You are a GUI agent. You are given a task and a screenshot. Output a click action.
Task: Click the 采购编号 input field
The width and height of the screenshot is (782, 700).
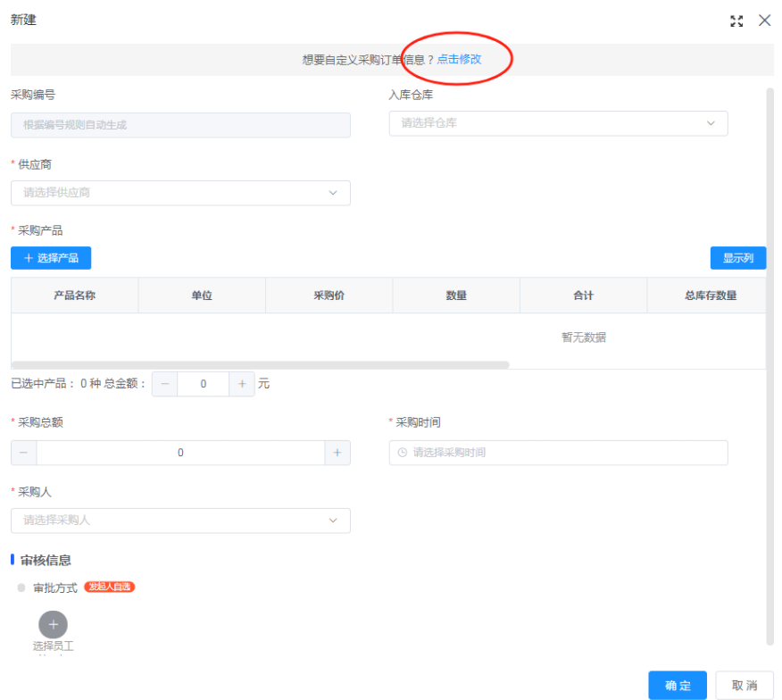point(180,125)
